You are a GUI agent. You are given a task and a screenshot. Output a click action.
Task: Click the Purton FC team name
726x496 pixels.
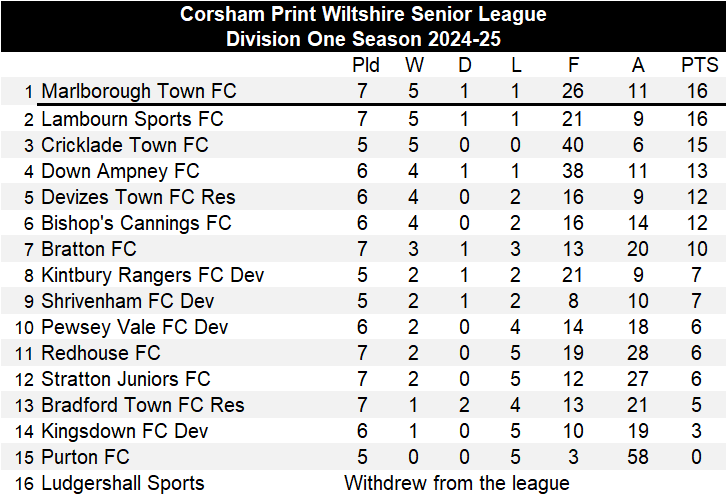[85, 457]
